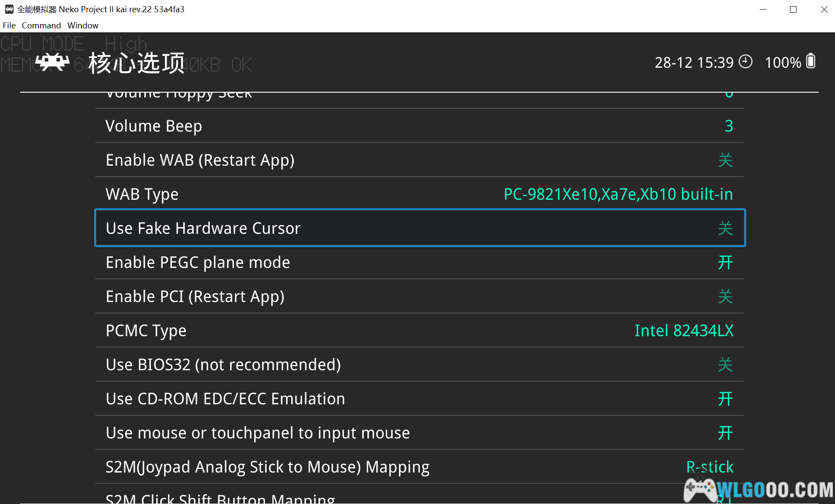Open the WAB Type selection list
835x504 pixels.
419,194
